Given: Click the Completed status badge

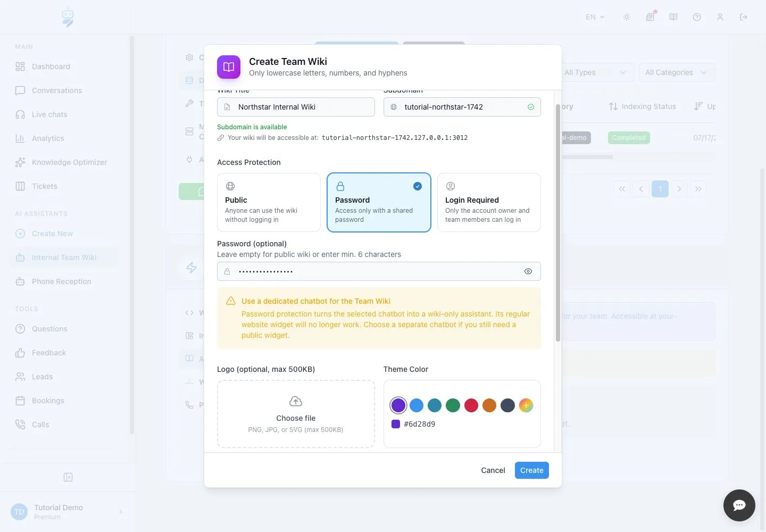Looking at the screenshot, I should [x=629, y=138].
